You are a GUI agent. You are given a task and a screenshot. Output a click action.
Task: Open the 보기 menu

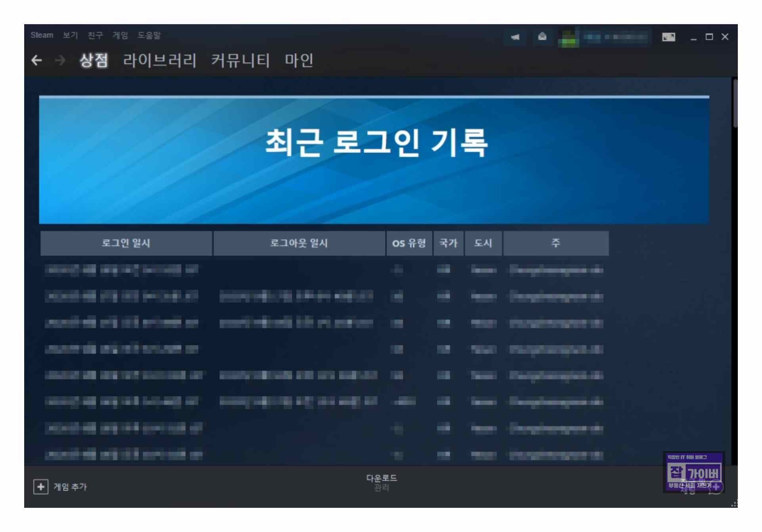(70, 35)
